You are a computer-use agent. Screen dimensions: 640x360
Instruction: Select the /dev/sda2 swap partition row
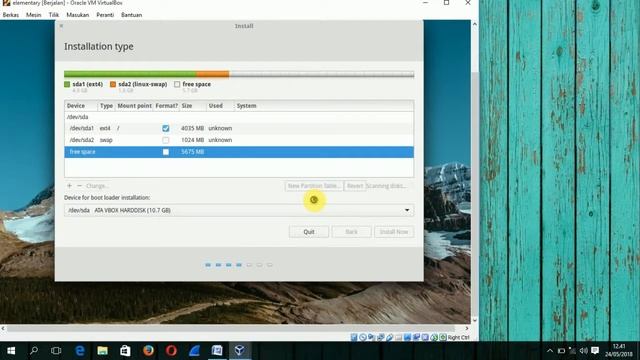(x=239, y=140)
